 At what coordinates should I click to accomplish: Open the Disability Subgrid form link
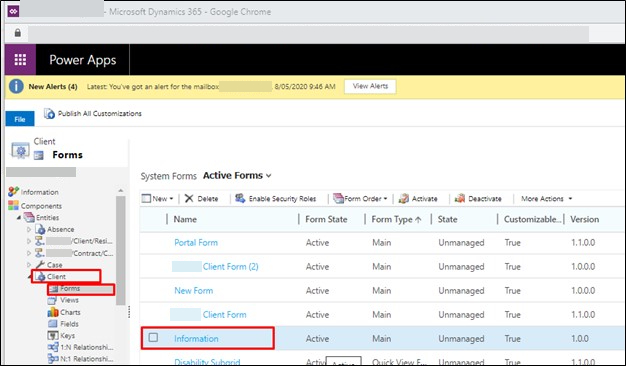[207, 362]
